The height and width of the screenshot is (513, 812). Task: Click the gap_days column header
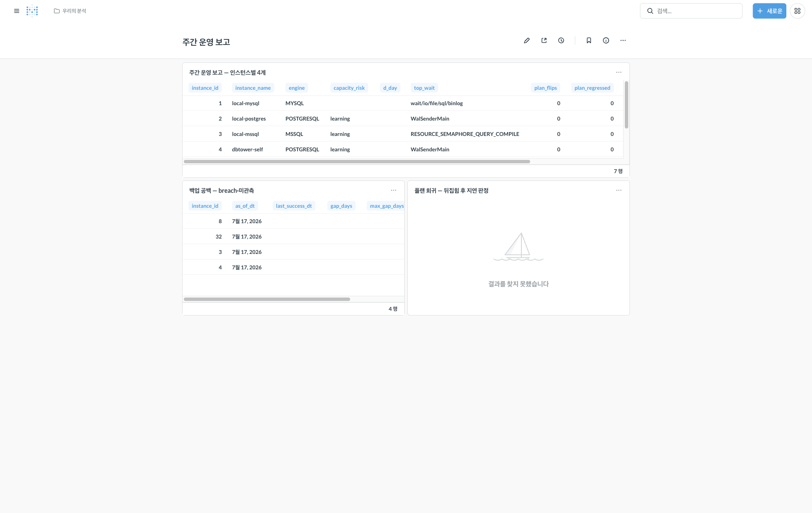[x=341, y=206]
